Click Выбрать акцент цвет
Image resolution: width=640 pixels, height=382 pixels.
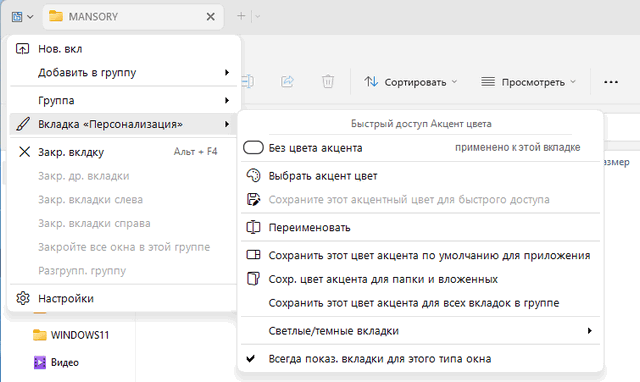(420, 176)
